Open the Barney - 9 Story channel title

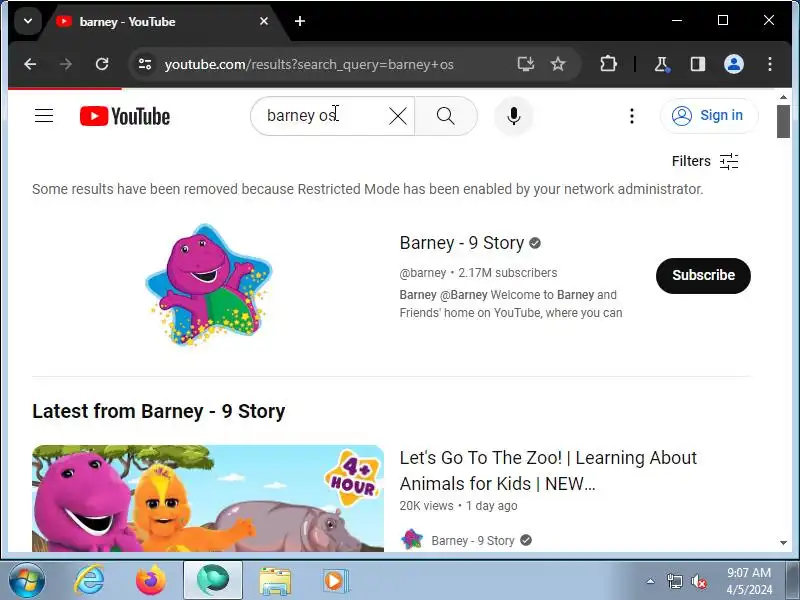(x=462, y=243)
